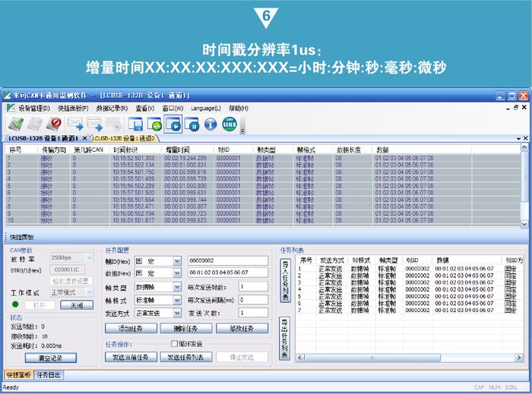Expand the 数据(Hex) 固定 dropdown

(177, 273)
